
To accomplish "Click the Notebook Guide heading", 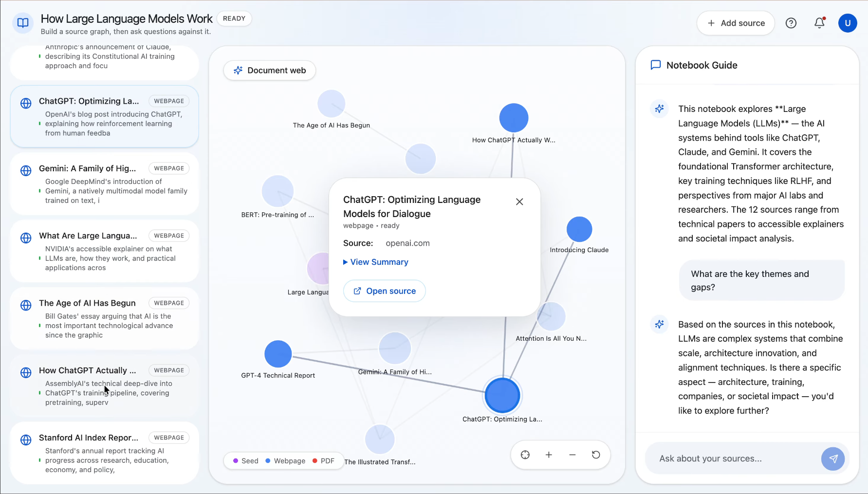I will pos(702,65).
